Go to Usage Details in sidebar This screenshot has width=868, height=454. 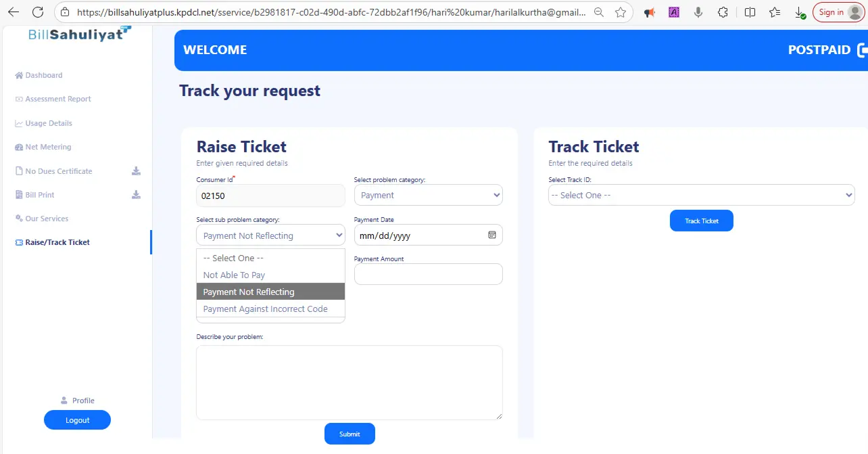(x=49, y=123)
